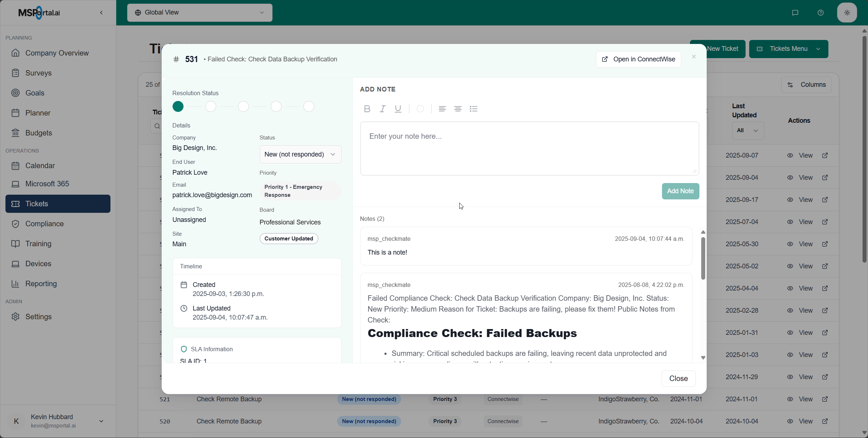
Task: Select the final Resolution Status step
Action: (308, 106)
